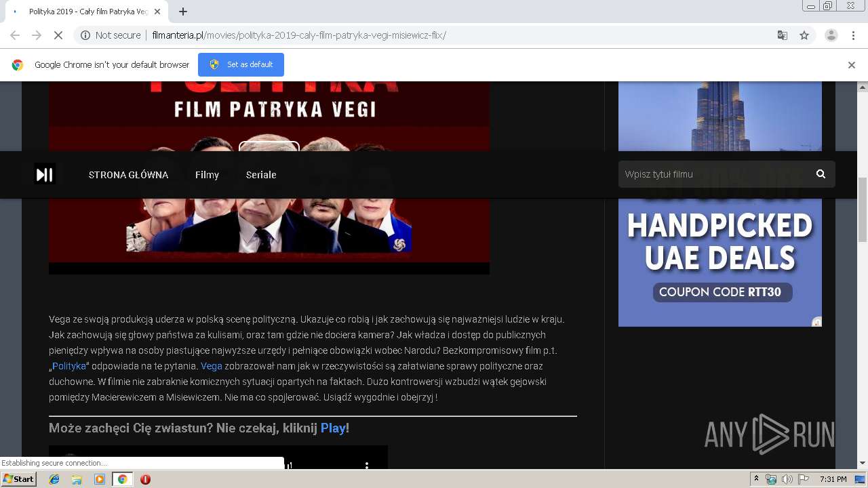
Task: Click the movie search magnifier icon
Action: pyautogui.click(x=821, y=174)
